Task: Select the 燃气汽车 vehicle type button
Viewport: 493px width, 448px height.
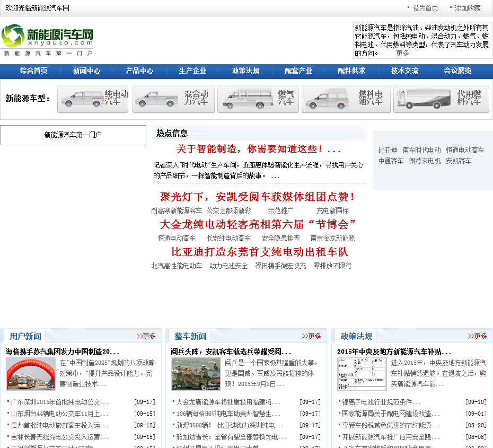Action: point(258,99)
